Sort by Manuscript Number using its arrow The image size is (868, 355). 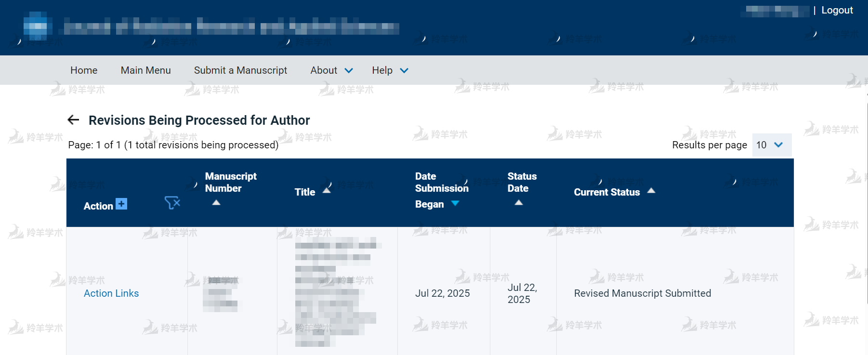coord(216,203)
